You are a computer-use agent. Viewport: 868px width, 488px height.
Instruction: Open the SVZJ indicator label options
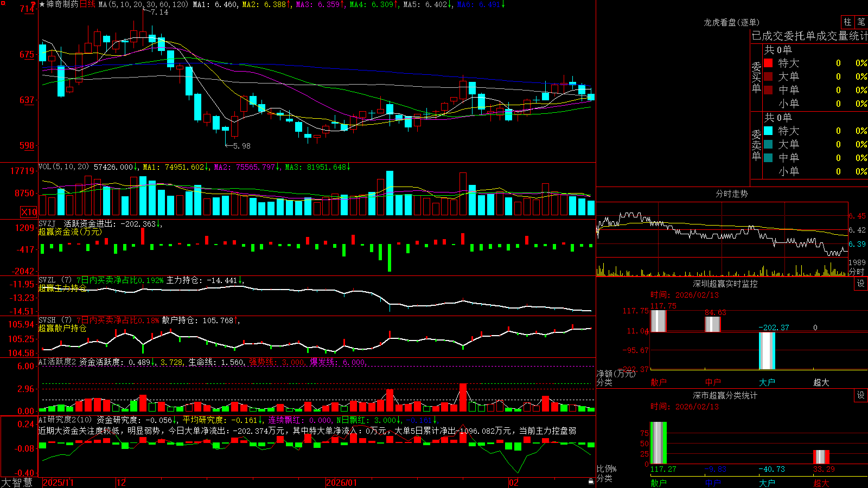(x=47, y=223)
